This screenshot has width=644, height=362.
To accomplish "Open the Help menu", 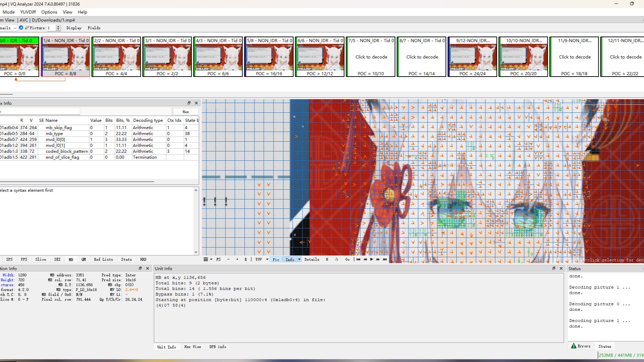I will coord(83,12).
